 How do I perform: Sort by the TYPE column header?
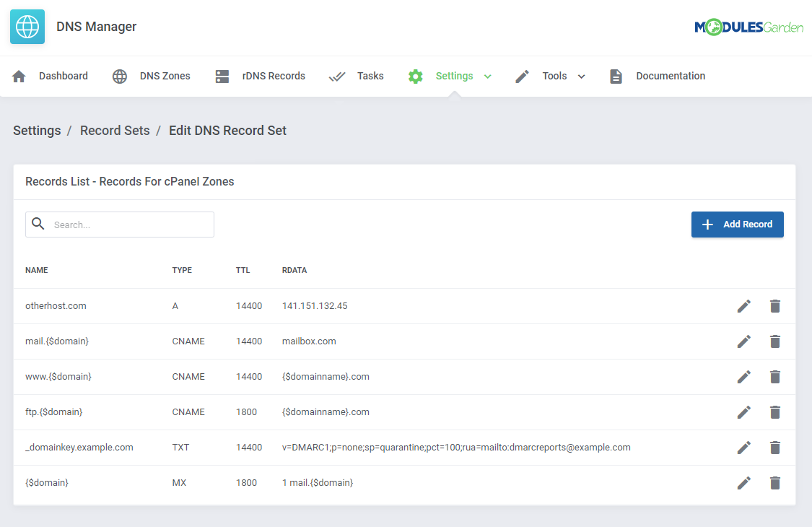coord(182,270)
